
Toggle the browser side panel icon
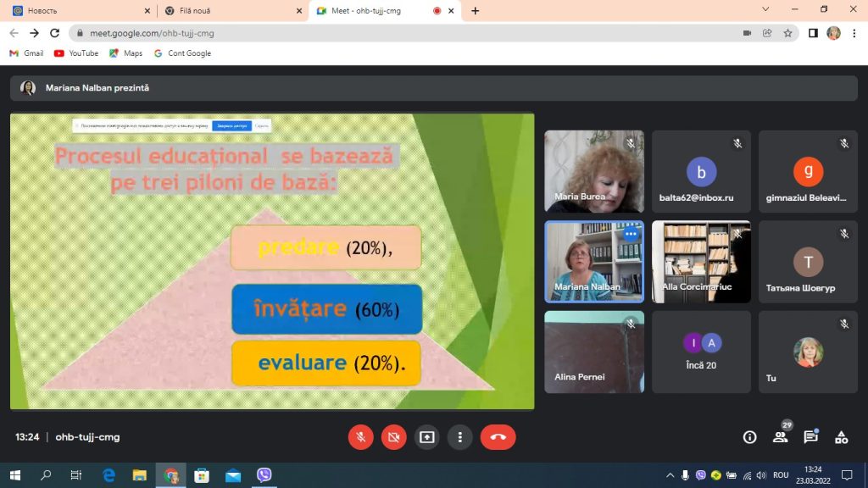point(813,33)
